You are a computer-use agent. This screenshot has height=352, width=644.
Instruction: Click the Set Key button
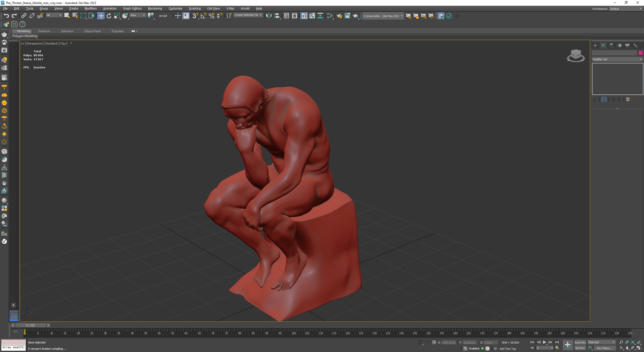[580, 348]
